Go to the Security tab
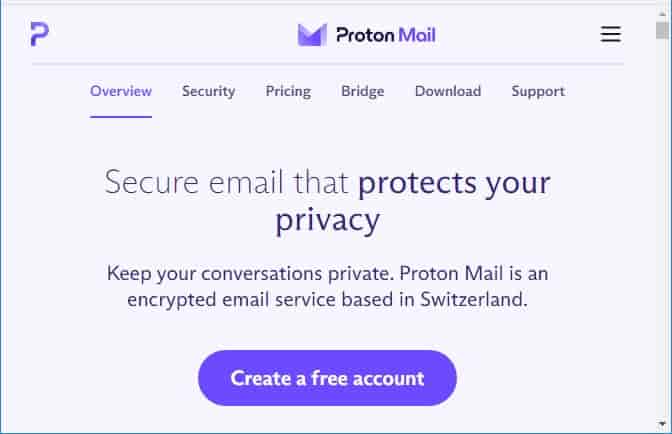Viewport: 672px width, 434px height. pyautogui.click(x=209, y=91)
